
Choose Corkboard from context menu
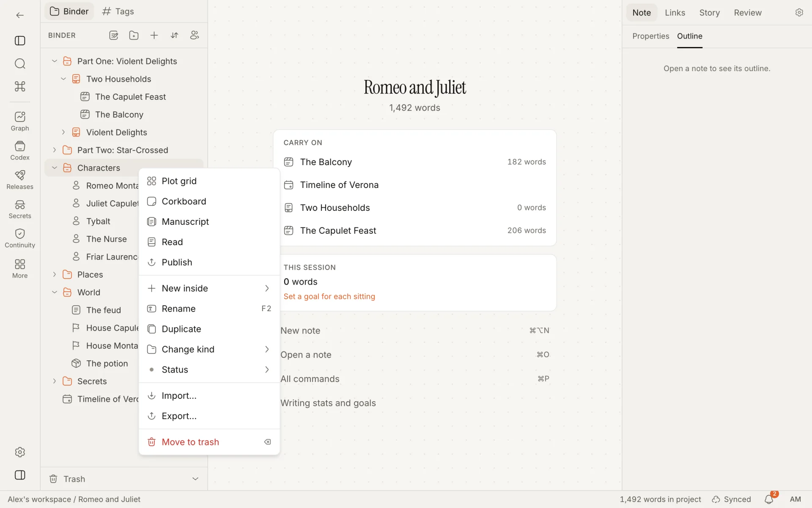click(209, 202)
